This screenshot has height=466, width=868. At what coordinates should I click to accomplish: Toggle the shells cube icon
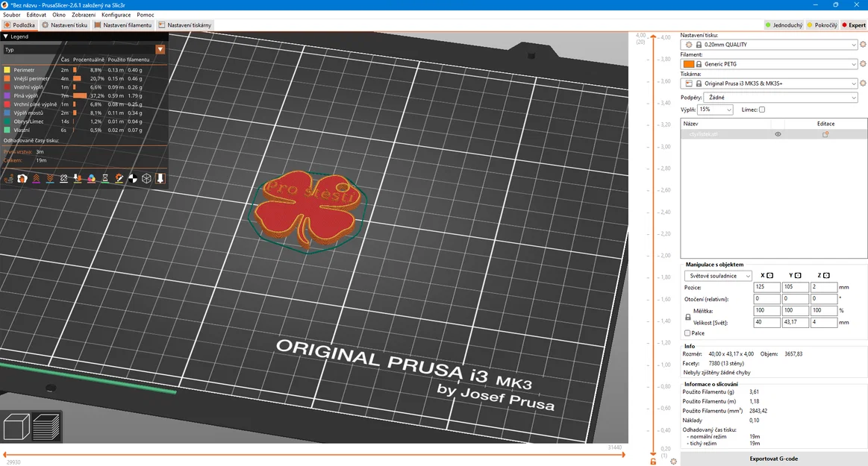point(146,178)
